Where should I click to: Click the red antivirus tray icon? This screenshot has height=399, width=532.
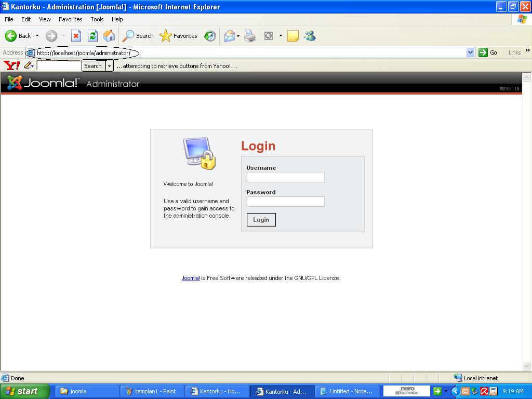click(x=484, y=391)
